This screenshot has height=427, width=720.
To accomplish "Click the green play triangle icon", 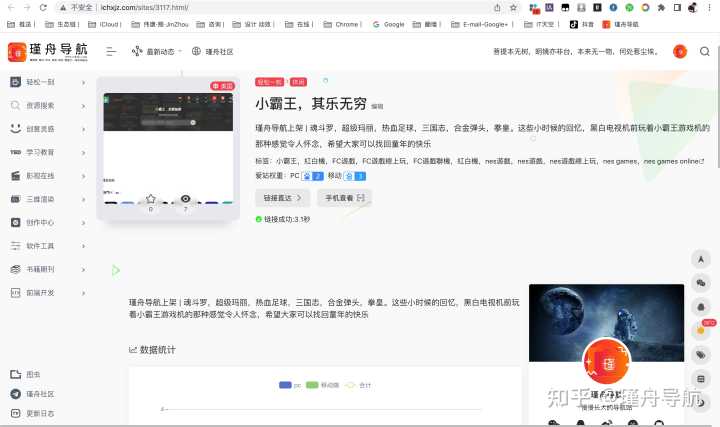I will 116,270.
